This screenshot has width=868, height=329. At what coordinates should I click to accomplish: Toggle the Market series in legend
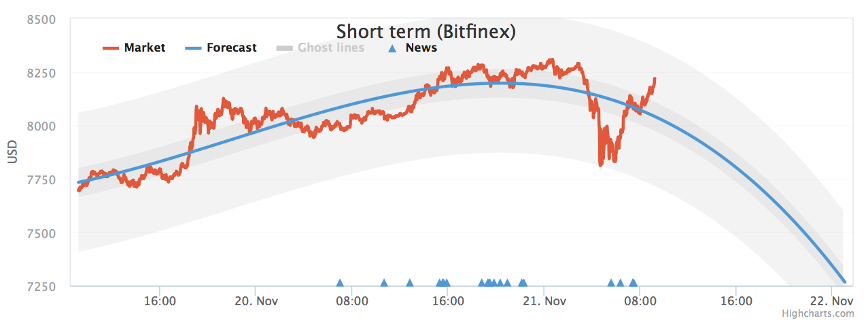[144, 48]
